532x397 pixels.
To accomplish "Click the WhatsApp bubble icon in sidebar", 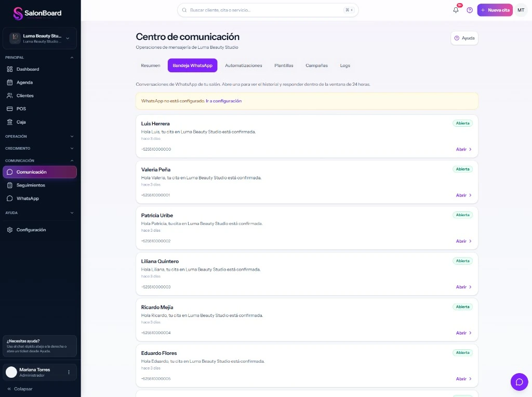I will [10, 198].
